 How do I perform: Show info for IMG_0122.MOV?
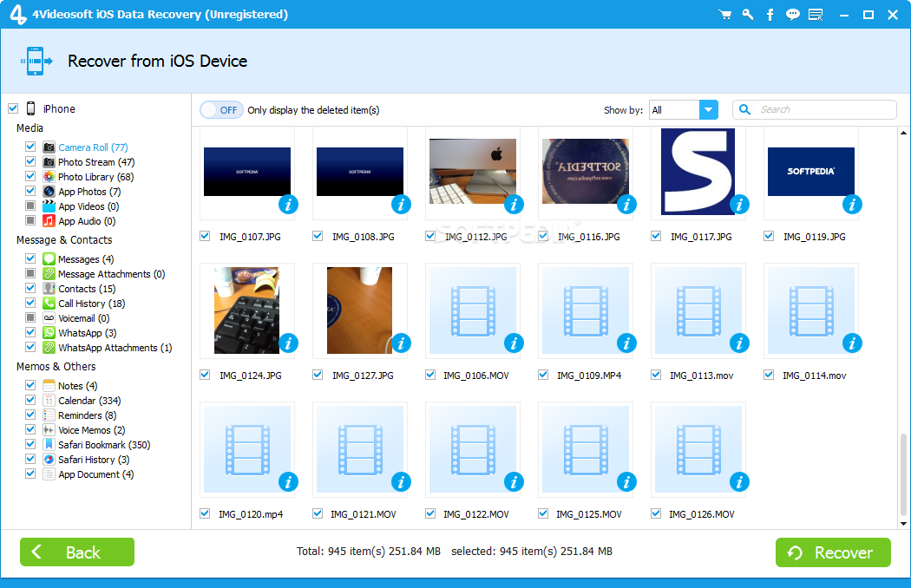514,481
